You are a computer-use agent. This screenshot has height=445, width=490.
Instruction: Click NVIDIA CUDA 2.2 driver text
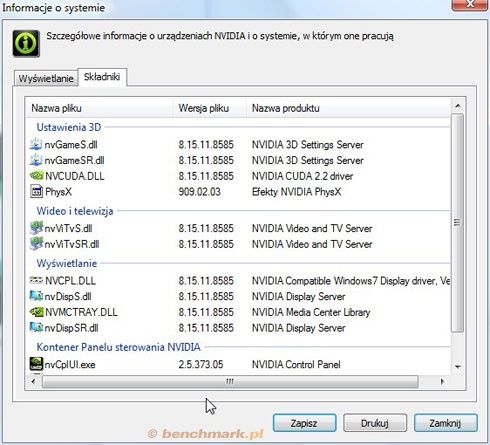coord(302,176)
